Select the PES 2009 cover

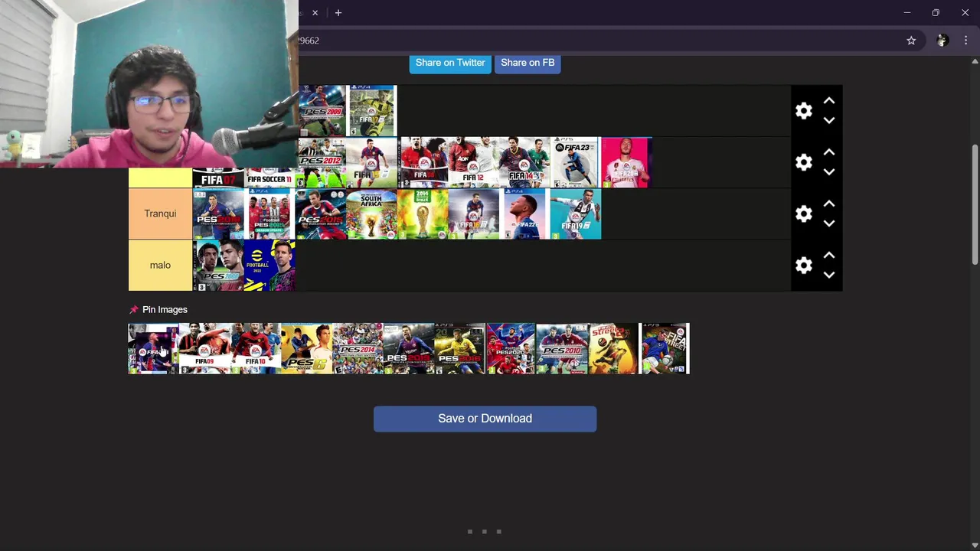click(x=322, y=111)
